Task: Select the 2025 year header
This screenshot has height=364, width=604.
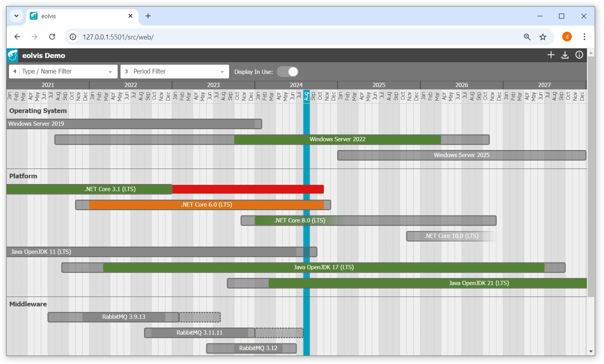Action: 379,85
